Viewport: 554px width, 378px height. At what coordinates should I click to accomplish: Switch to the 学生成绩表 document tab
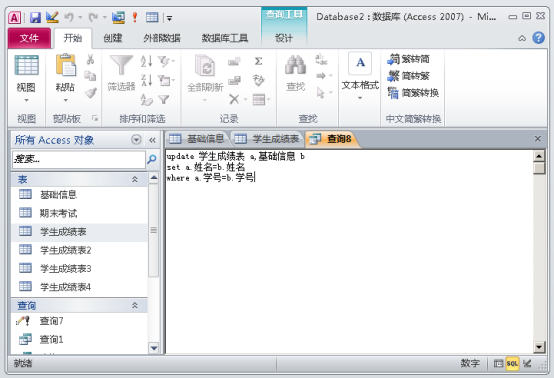tap(267, 139)
